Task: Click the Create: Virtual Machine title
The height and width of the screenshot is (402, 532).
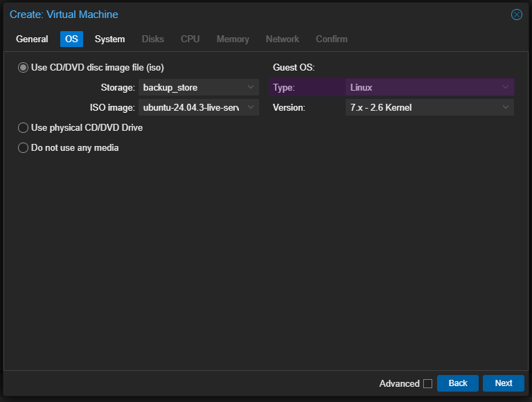Action: click(x=64, y=15)
